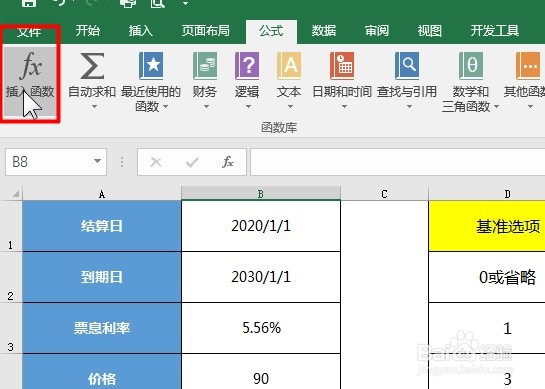
Task: Click cell containing 0或省略
Action: click(487, 277)
